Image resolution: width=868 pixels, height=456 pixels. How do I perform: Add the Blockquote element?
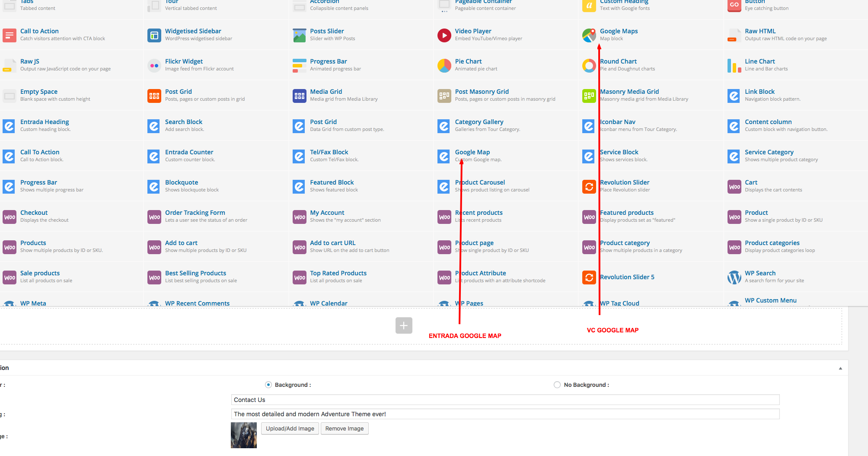tap(216, 186)
